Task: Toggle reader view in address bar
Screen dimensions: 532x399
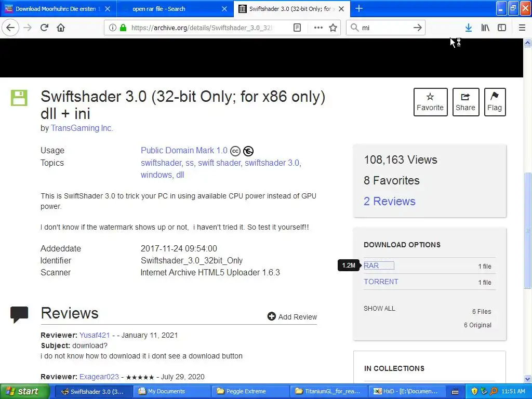Action: [x=297, y=28]
